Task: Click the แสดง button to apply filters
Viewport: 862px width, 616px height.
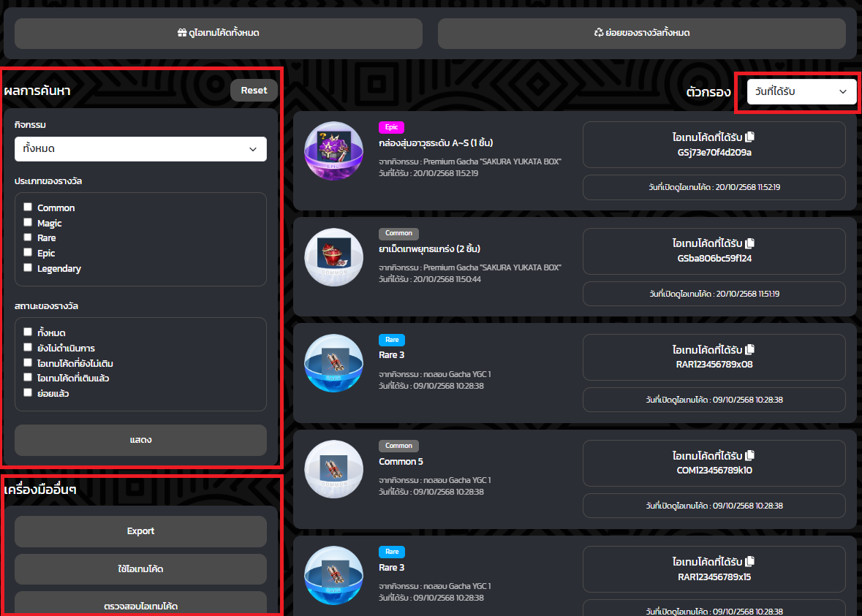Action: tap(140, 440)
